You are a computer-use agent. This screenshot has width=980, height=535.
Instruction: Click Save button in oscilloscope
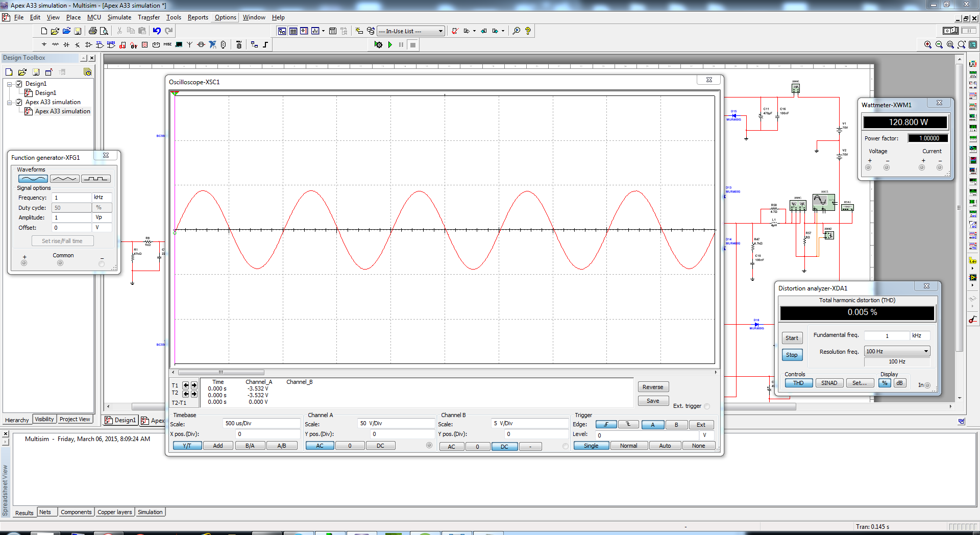click(x=653, y=401)
